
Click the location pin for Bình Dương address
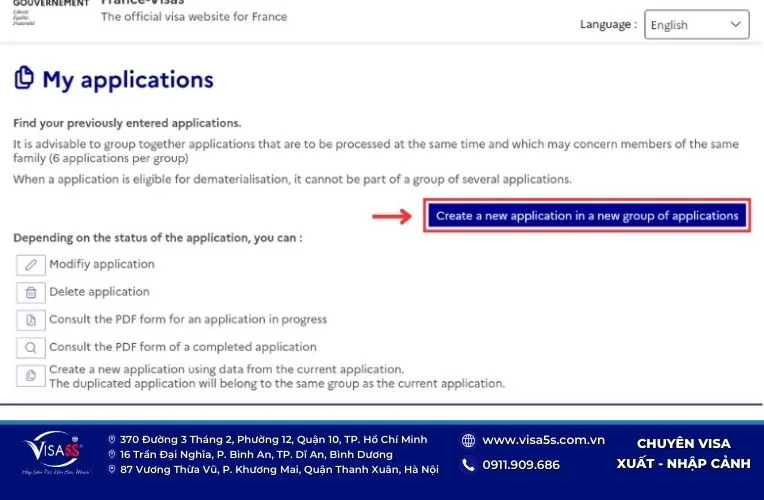[x=112, y=454]
